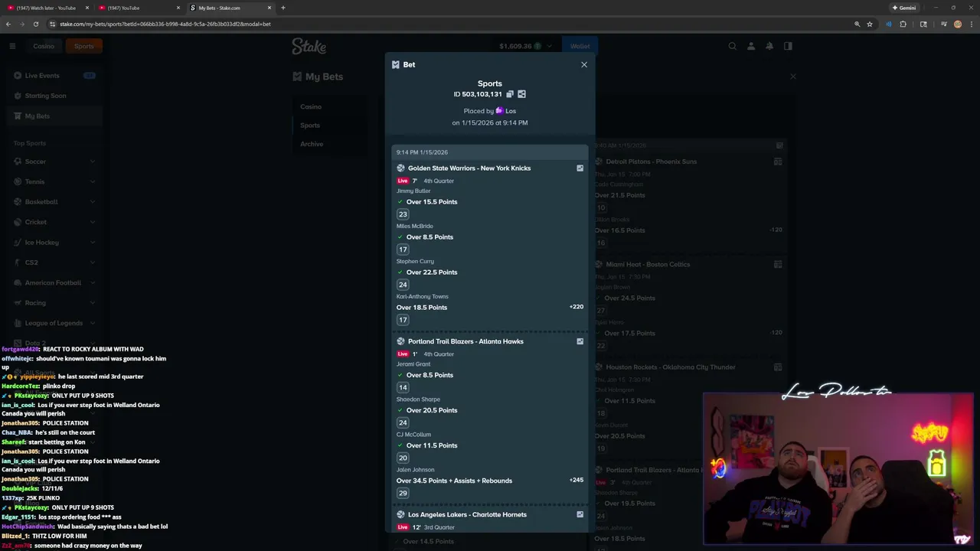Viewport: 980px width, 551px height.
Task: Open notifications bell
Action: click(x=769, y=46)
